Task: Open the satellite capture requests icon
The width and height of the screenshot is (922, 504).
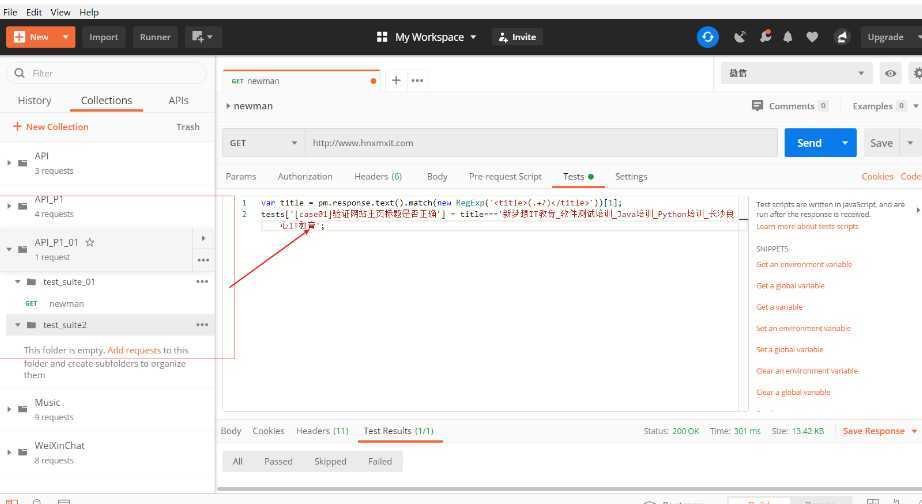Action: tap(740, 37)
